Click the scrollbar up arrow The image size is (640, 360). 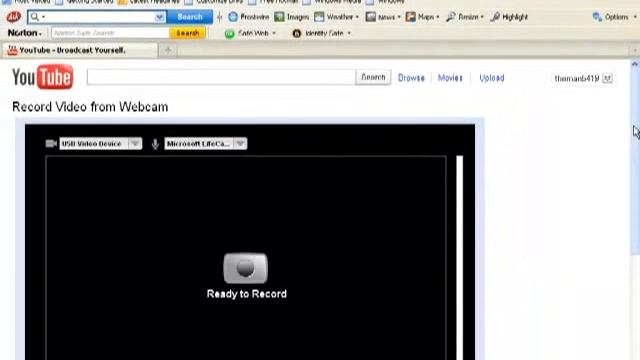point(635,64)
